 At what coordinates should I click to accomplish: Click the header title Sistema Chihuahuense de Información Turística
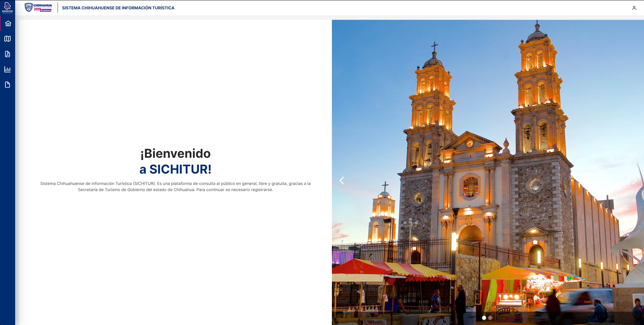(118, 8)
